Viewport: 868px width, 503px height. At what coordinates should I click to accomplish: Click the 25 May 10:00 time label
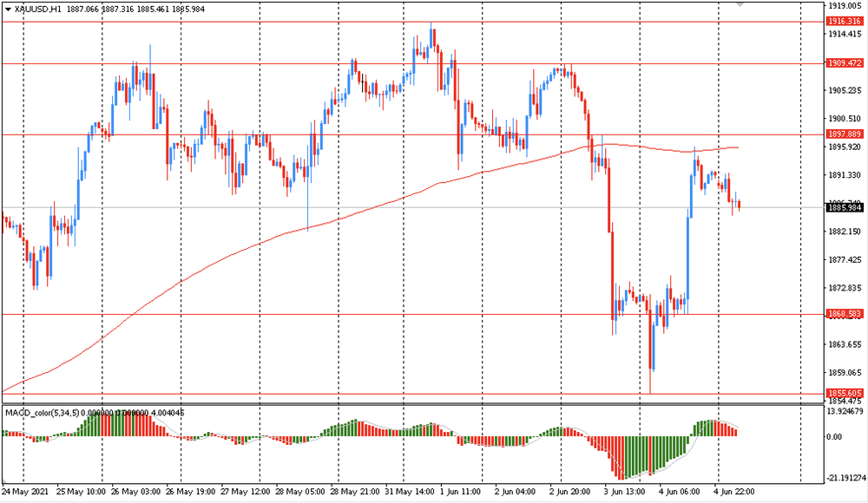pyautogui.click(x=81, y=492)
